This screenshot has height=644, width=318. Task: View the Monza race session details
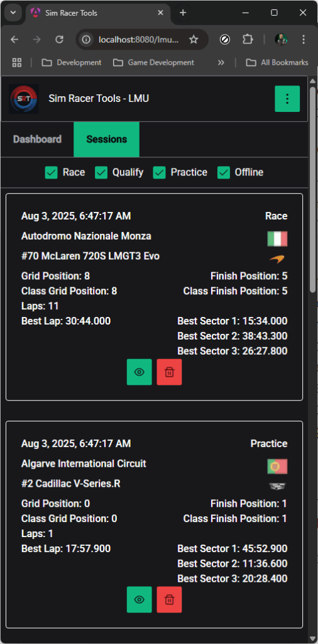(x=139, y=372)
